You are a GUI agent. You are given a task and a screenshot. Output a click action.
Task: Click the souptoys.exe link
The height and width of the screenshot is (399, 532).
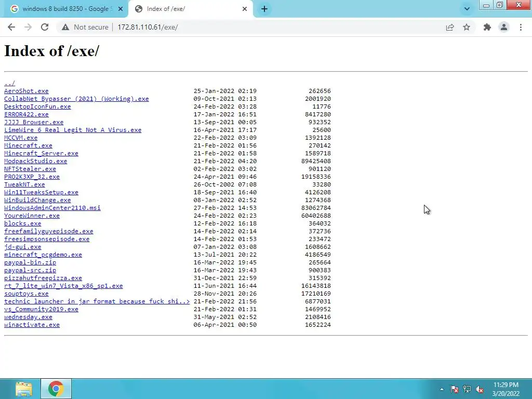click(26, 294)
